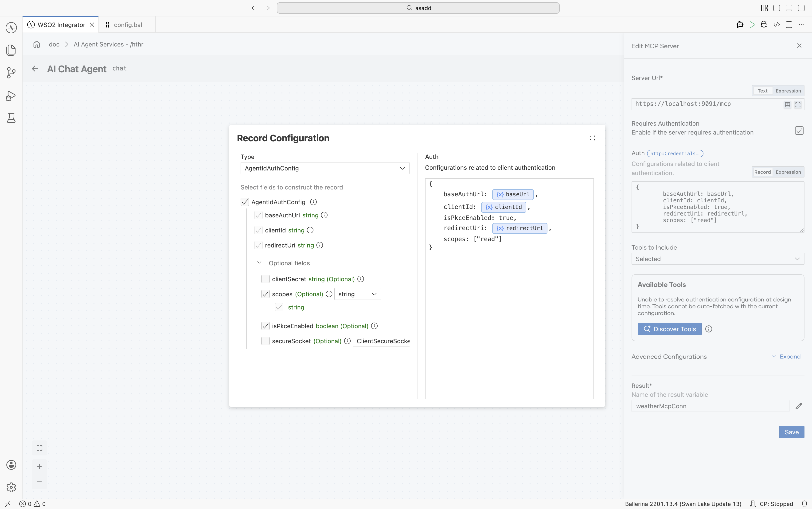Toggle the Requires Authentication checkbox
812x509 pixels.
click(799, 131)
